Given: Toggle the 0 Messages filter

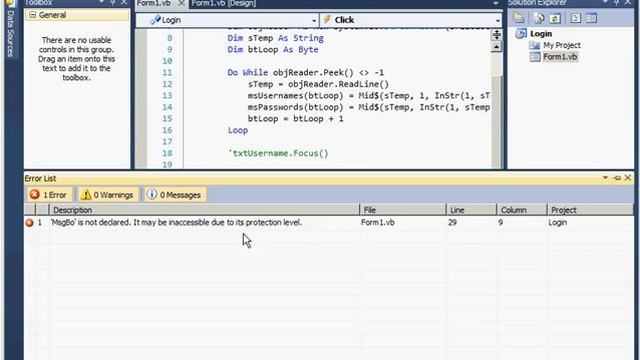Looking at the screenshot, I should click(x=175, y=195).
